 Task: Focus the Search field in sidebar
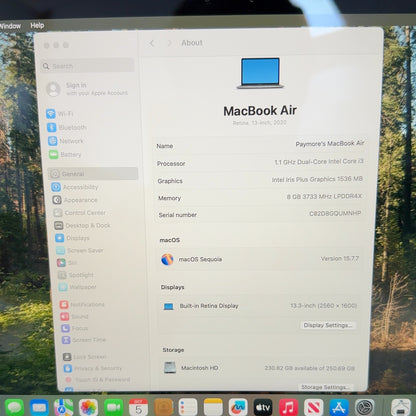pos(88,66)
